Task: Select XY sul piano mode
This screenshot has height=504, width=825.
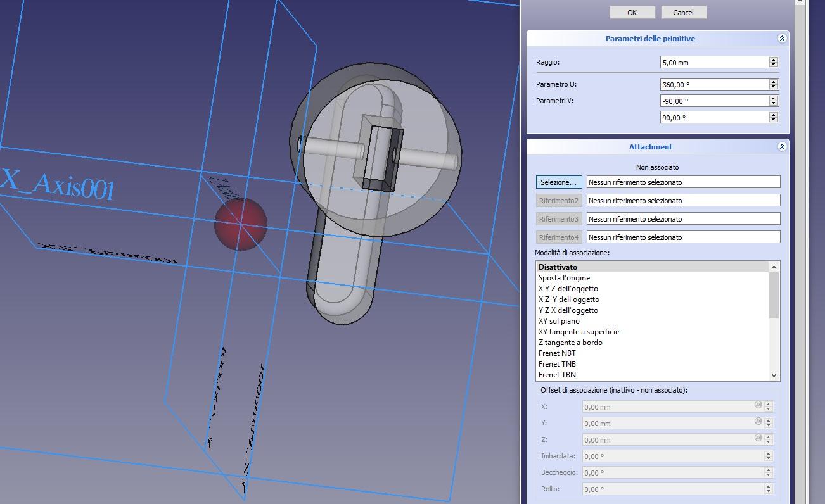Action: pyautogui.click(x=559, y=321)
